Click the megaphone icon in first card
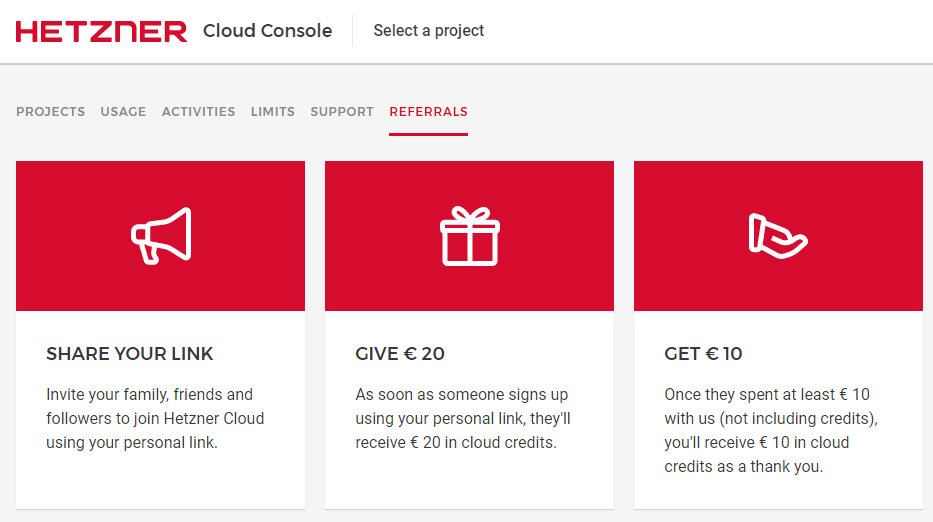Image resolution: width=933 pixels, height=522 pixels. pyautogui.click(x=161, y=236)
